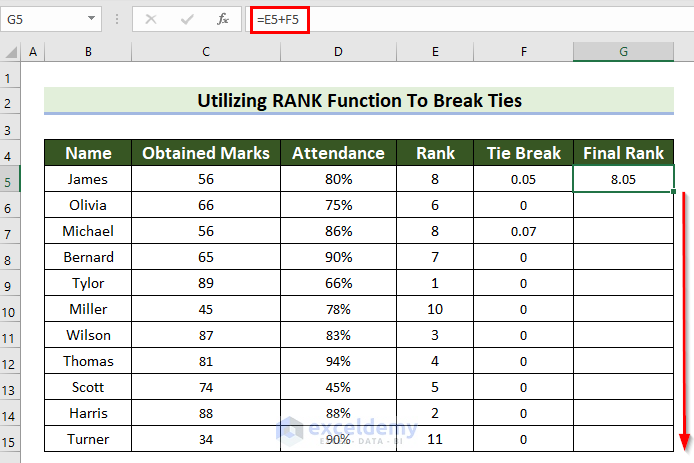Select column E header
Screen dimensions: 694x463
pyautogui.click(x=435, y=52)
